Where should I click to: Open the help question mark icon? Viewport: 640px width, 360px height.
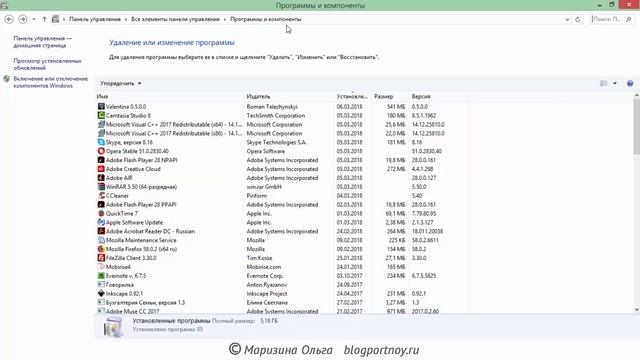630,83
